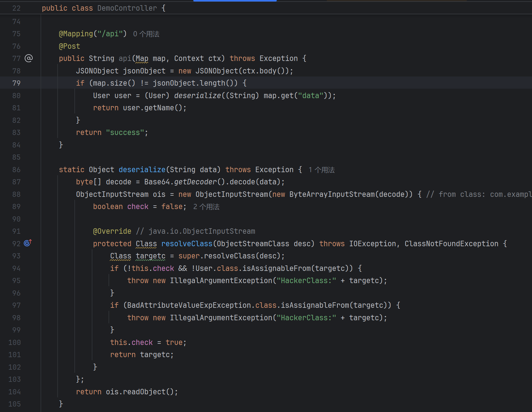Open the '1 个用法' usages hint for deserialize
The width and height of the screenshot is (532, 412).
(x=322, y=170)
